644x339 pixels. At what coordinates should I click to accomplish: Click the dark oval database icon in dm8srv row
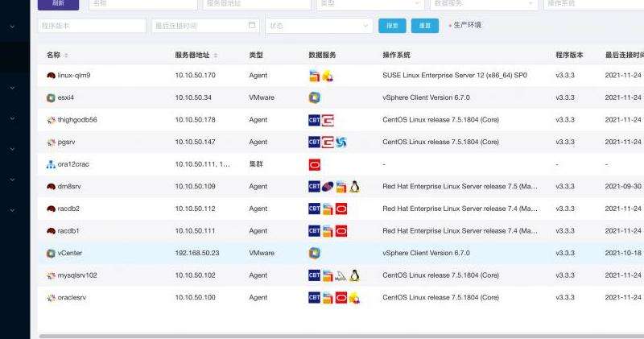[x=328, y=187]
